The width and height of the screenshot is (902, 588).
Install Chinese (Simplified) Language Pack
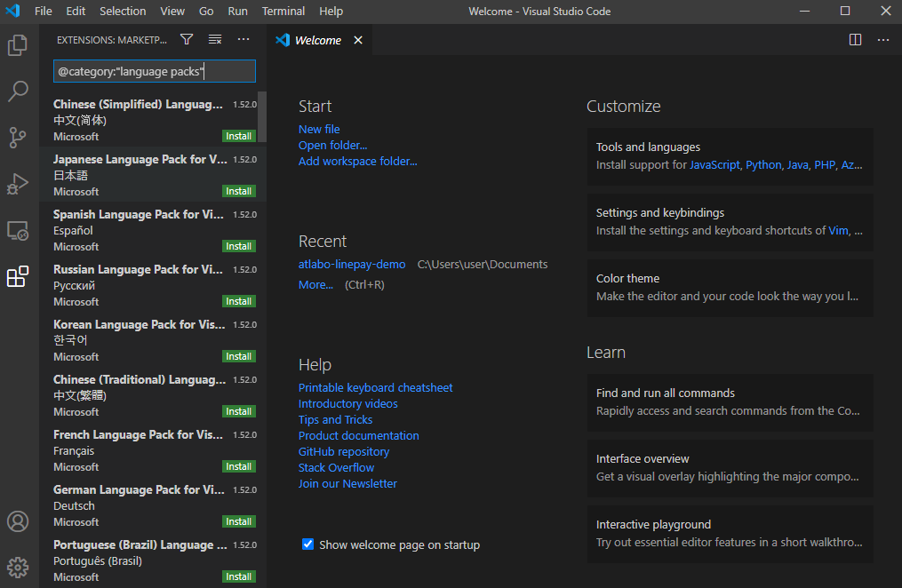(239, 136)
